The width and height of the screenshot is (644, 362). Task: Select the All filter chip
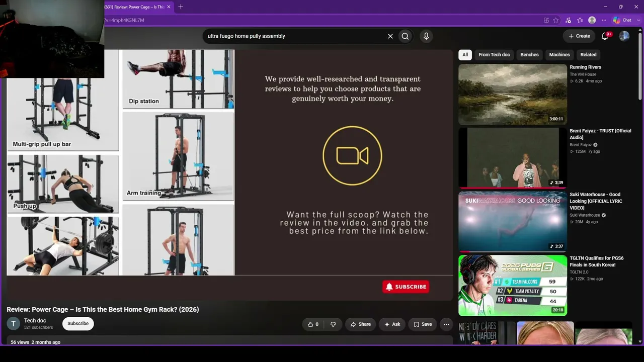tap(465, 55)
